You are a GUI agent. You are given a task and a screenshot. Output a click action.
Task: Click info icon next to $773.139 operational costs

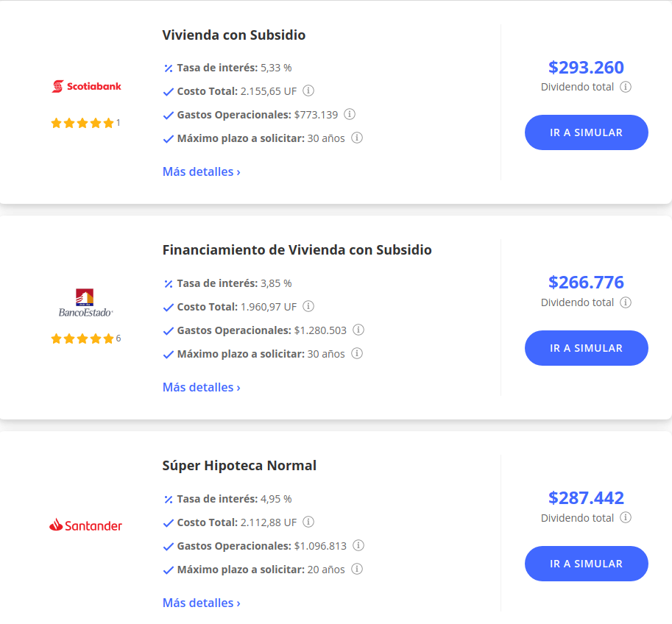pyautogui.click(x=350, y=115)
